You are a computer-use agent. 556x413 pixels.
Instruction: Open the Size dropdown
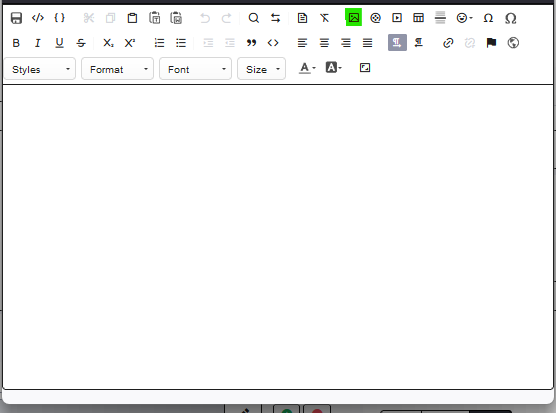[261, 69]
